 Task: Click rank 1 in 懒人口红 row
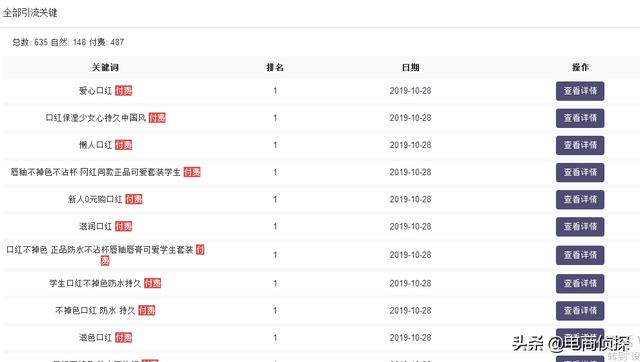point(275,145)
